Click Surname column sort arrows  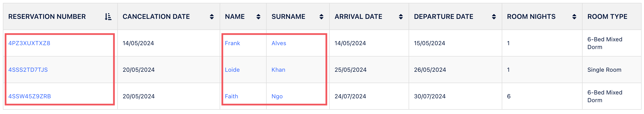click(x=321, y=17)
